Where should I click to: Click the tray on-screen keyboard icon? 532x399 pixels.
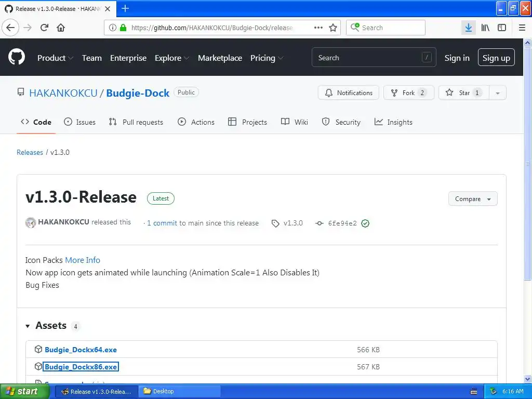(474, 392)
